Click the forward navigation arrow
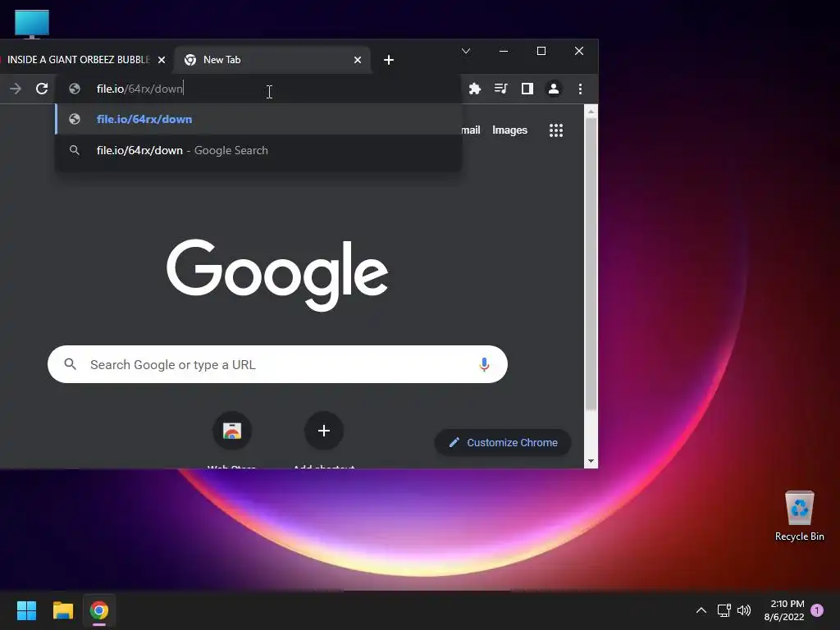Image resolution: width=840 pixels, height=630 pixels. pyautogui.click(x=16, y=89)
